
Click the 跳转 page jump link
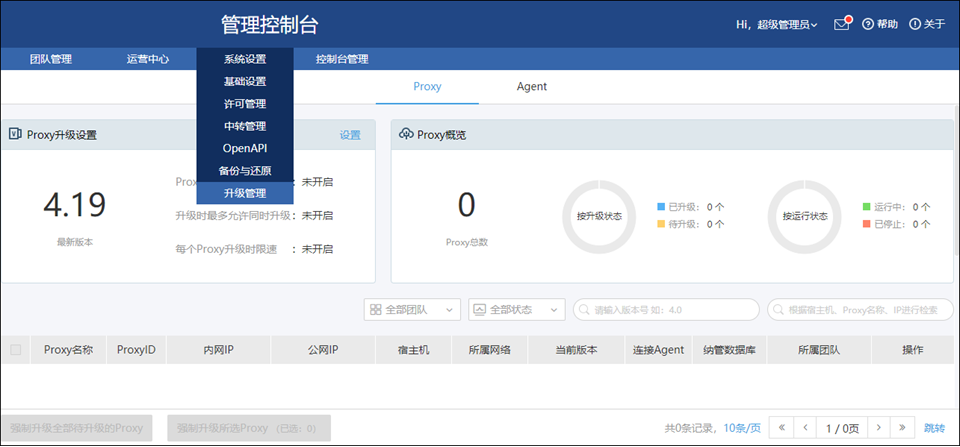(x=934, y=428)
